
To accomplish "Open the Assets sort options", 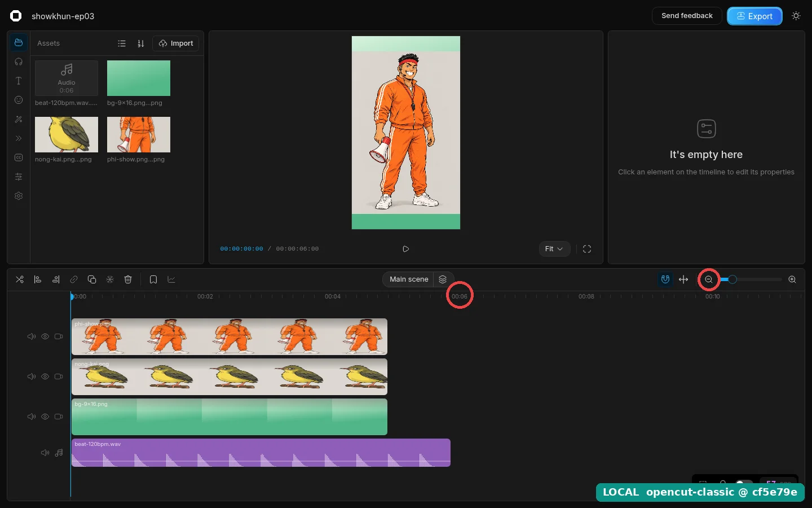I will [x=141, y=43].
